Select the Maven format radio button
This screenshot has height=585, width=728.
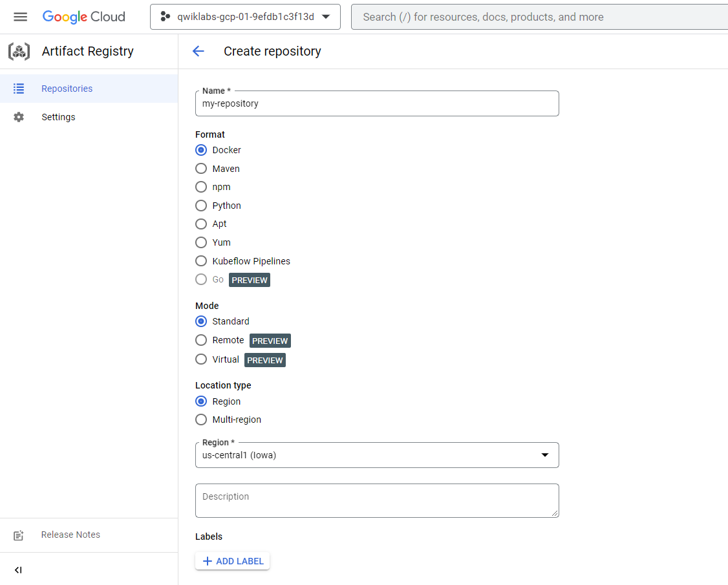[201, 169]
